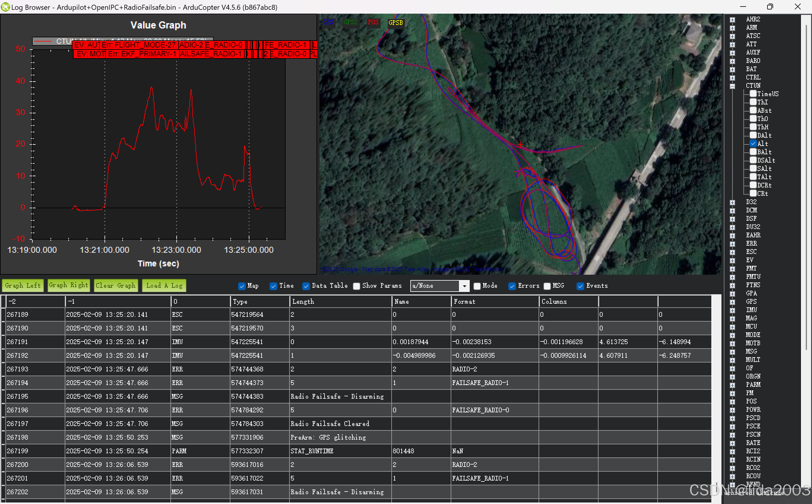Open the a/None dropdown
The width and height of the screenshot is (812, 504).
(464, 286)
